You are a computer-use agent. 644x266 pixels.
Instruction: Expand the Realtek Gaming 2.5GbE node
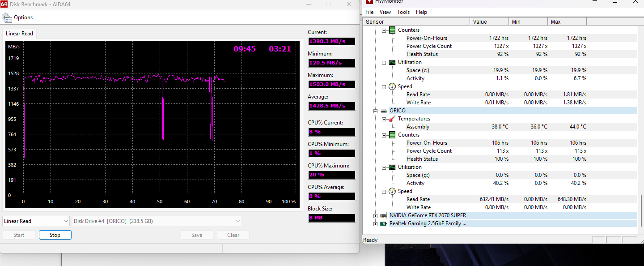tap(376, 223)
